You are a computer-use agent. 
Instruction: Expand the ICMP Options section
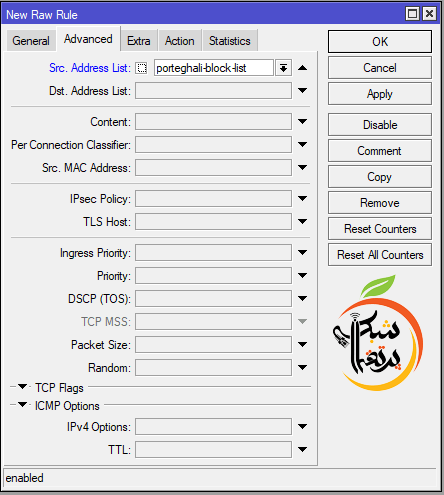coord(22,405)
